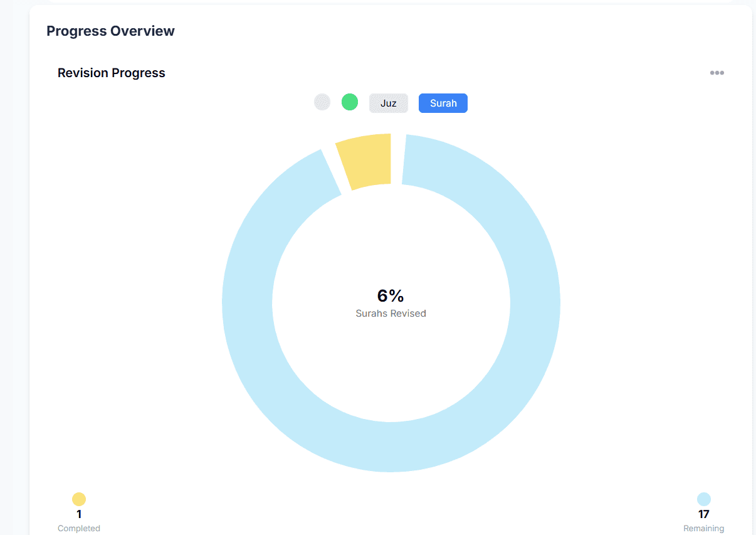Click the Surahs Revised caption

point(390,313)
